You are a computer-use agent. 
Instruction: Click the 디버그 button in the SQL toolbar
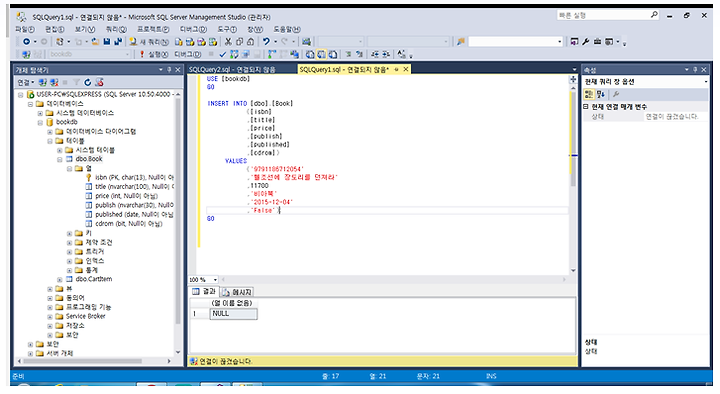tap(187, 54)
